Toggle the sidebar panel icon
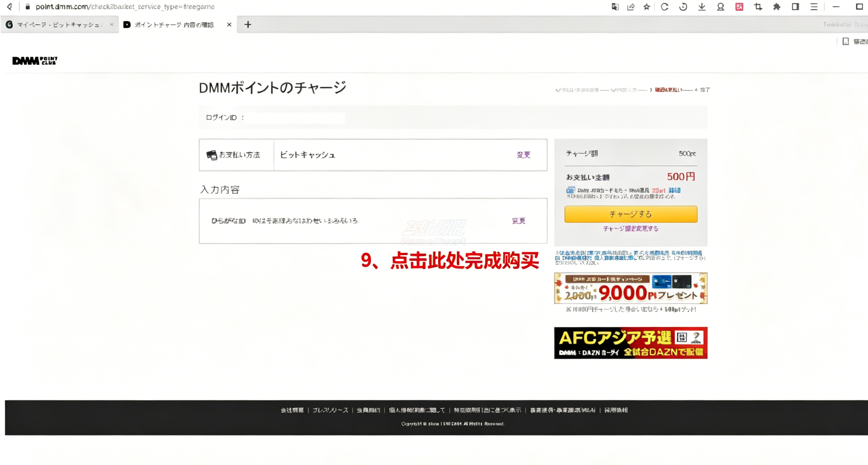The height and width of the screenshot is (465, 868). (795, 7)
